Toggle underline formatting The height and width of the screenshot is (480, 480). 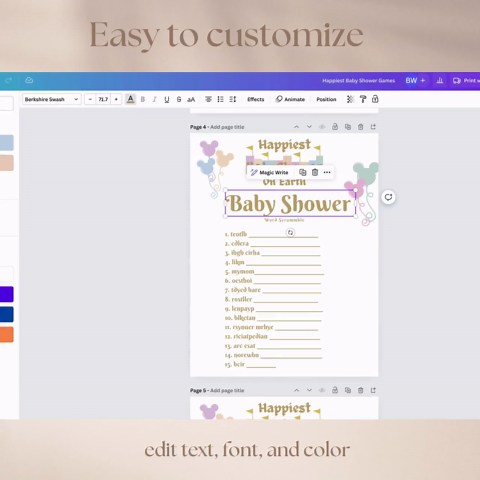[x=167, y=99]
